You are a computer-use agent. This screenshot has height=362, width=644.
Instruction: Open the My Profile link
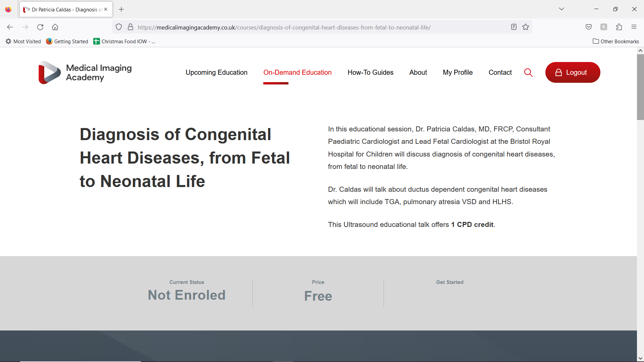tap(458, 72)
